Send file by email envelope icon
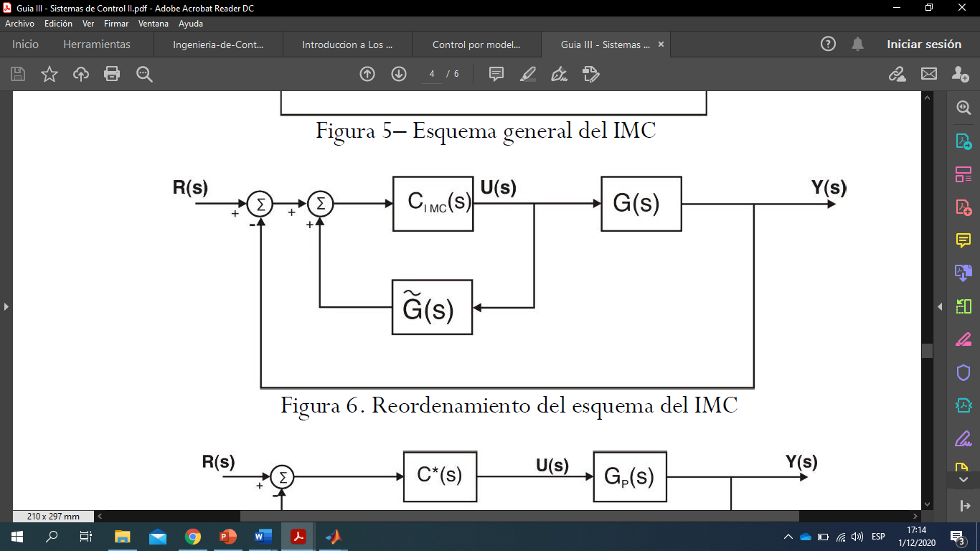 929,74
